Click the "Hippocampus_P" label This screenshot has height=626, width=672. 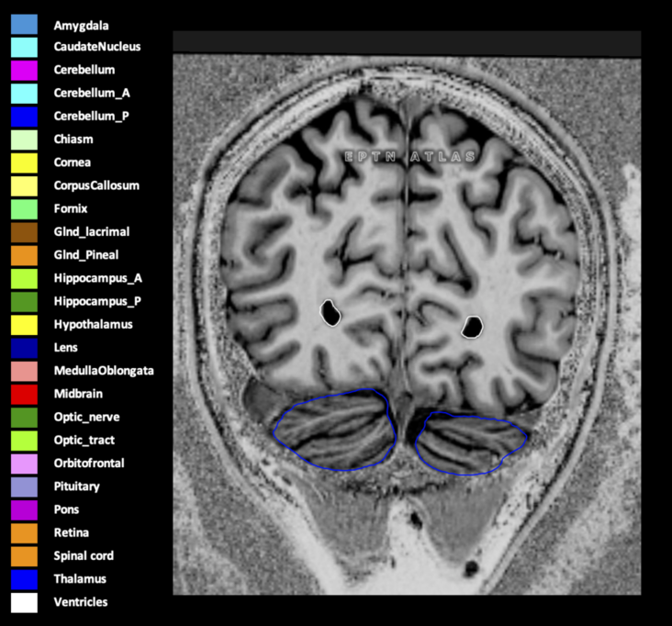(x=97, y=302)
